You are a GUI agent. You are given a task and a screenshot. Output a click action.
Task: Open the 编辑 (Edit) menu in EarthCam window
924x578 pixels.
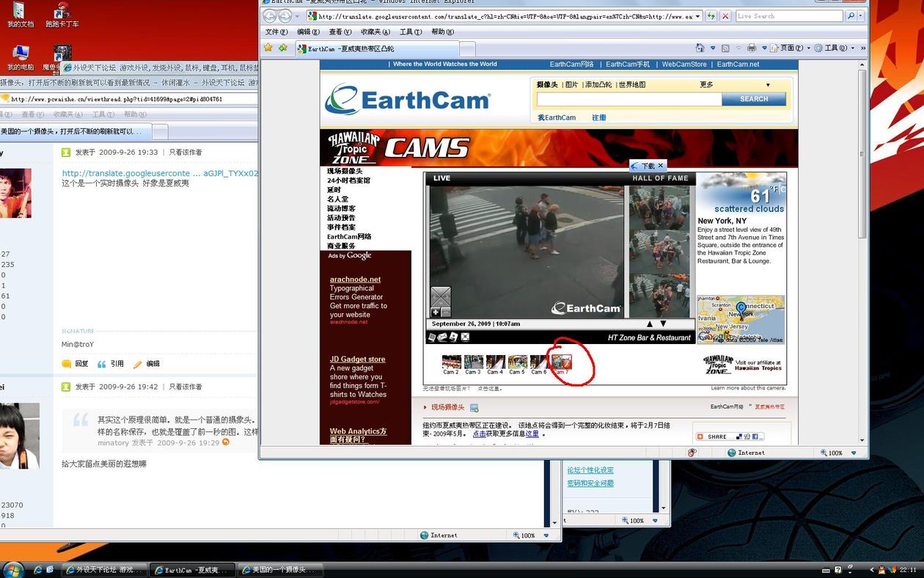coord(308,32)
